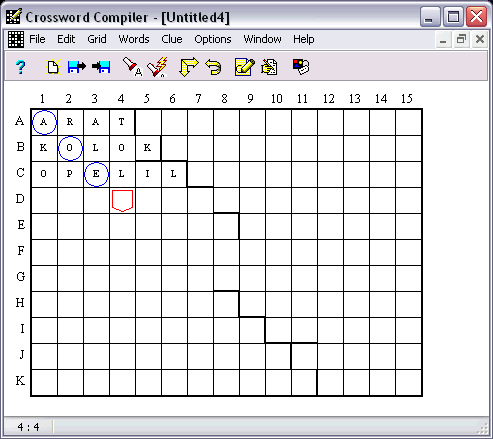Open the Options menu

point(213,39)
